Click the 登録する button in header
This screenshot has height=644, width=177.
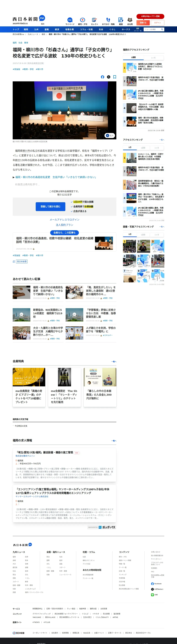tap(143, 23)
